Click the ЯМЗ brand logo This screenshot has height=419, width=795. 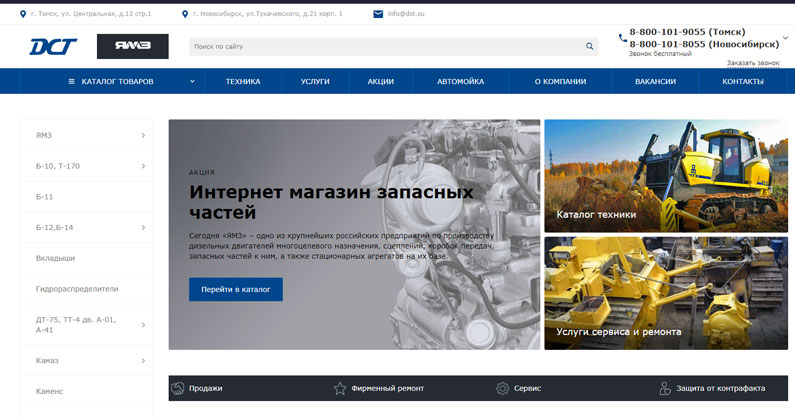point(132,47)
